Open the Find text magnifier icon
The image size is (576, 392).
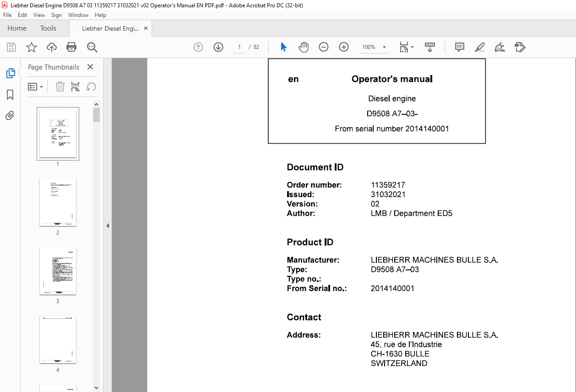pos(92,47)
